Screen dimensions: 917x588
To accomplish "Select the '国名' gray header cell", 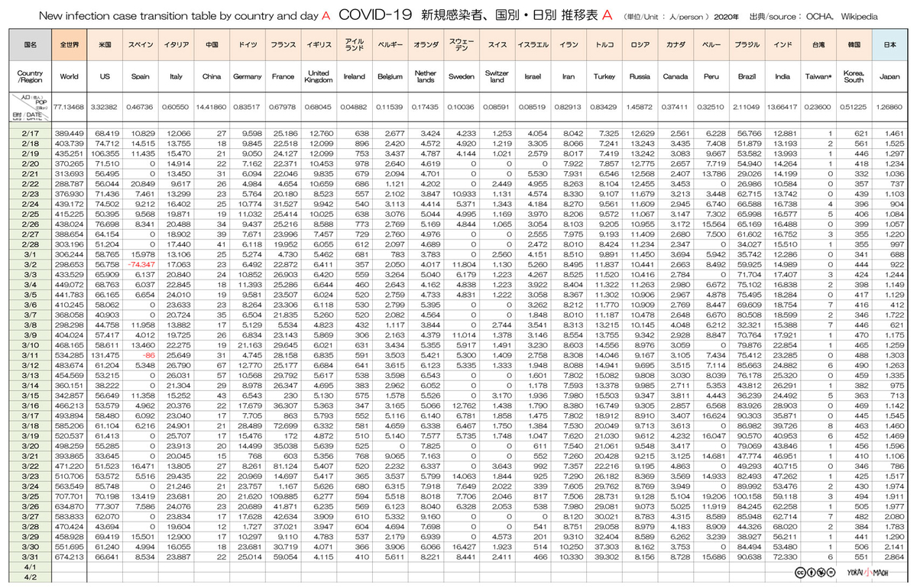I will (x=31, y=44).
